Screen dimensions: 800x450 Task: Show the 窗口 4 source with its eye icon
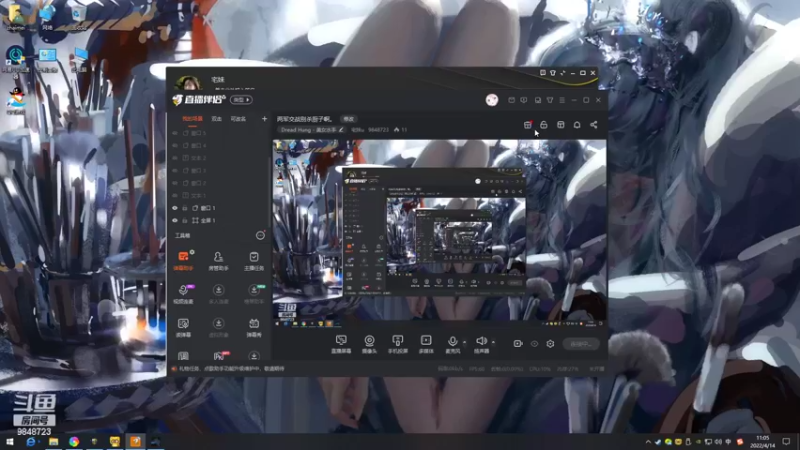[x=175, y=145]
